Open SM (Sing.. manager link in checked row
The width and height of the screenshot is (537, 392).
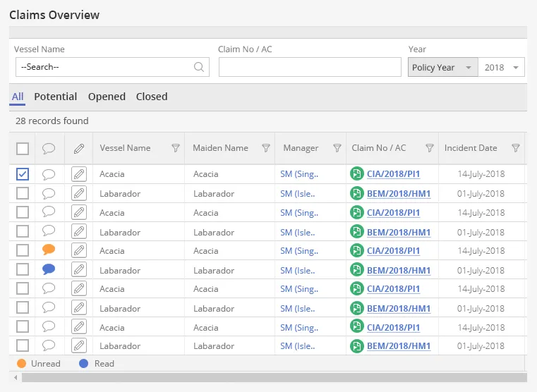tap(299, 174)
